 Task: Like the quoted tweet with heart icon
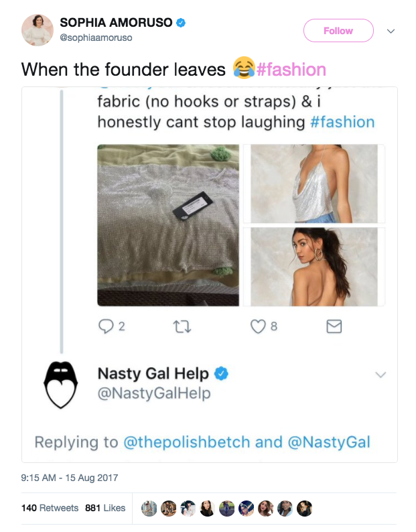click(x=258, y=326)
